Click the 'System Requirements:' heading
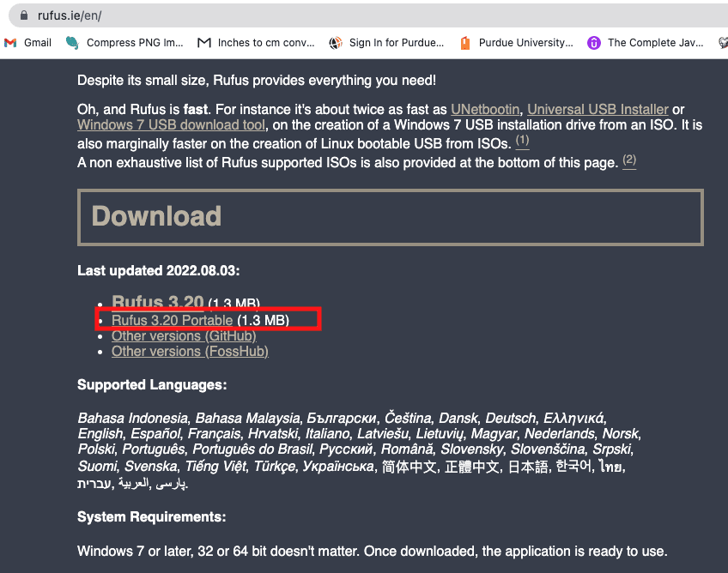This screenshot has width=728, height=573. [x=151, y=517]
